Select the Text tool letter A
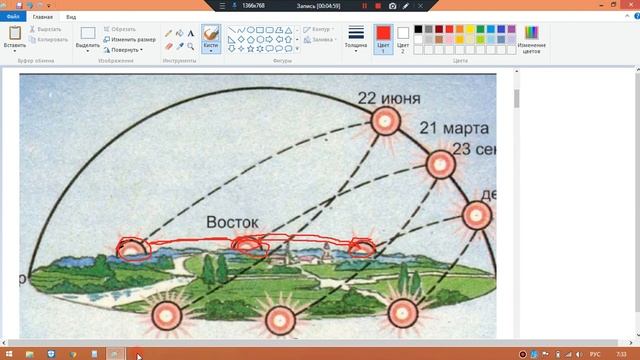 191,33
